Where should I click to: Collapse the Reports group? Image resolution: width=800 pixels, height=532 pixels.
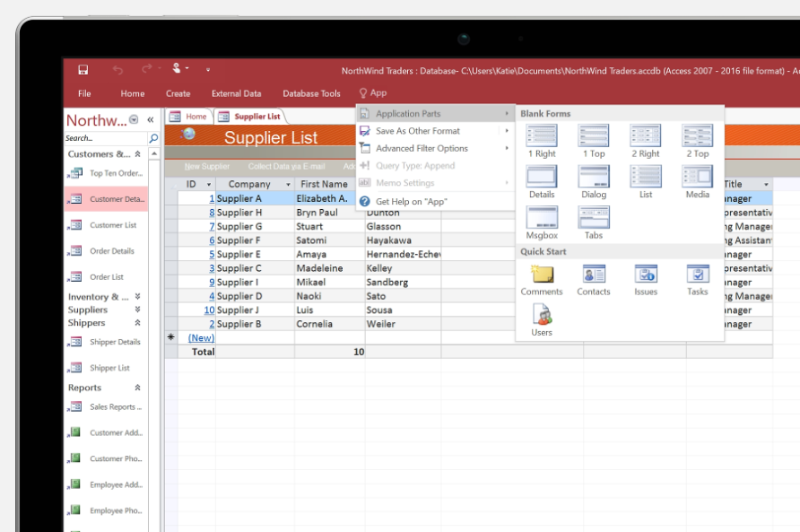tap(137, 388)
